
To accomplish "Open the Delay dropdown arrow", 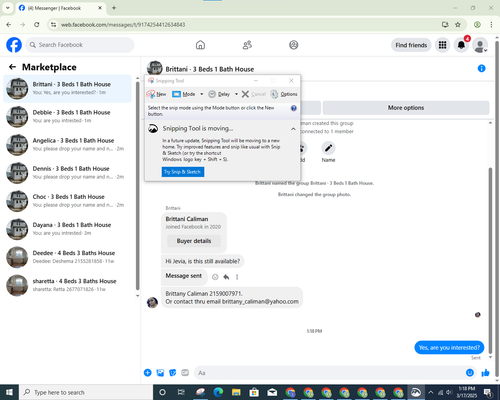I will pyautogui.click(x=236, y=94).
